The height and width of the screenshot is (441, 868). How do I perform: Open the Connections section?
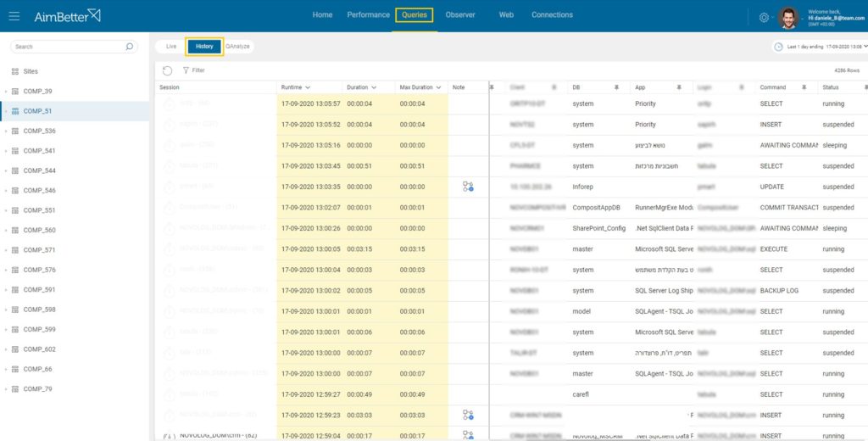552,15
